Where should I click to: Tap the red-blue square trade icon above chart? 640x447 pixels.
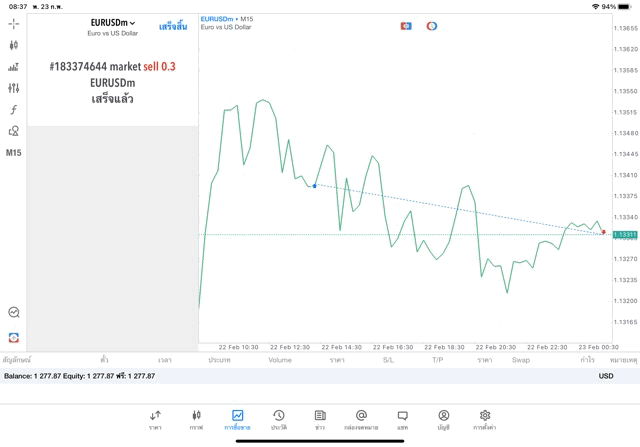(x=406, y=26)
